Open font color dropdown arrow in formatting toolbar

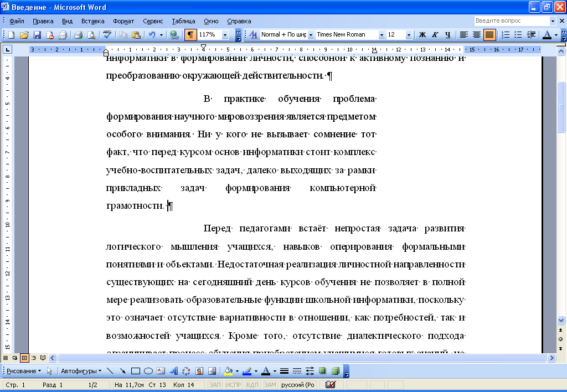click(556, 35)
